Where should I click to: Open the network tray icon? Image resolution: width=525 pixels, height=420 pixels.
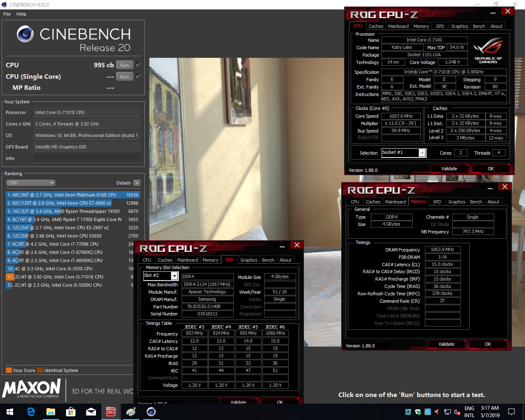[447, 412]
